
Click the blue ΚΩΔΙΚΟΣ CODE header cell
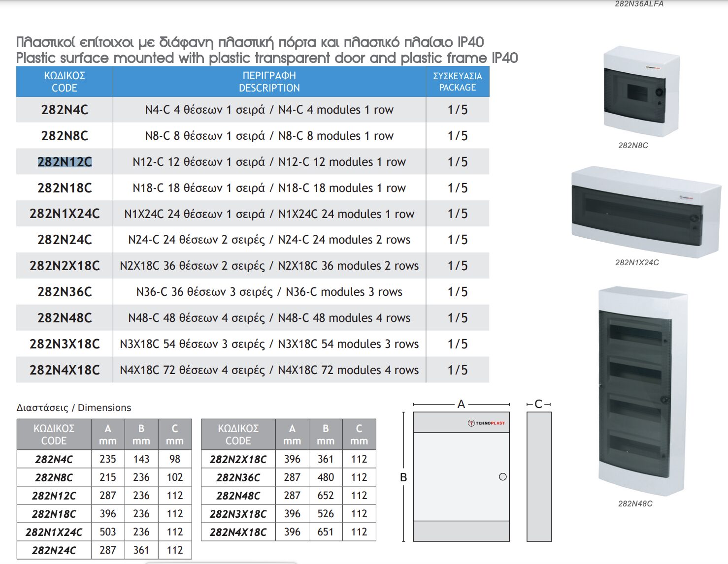pyautogui.click(x=65, y=82)
